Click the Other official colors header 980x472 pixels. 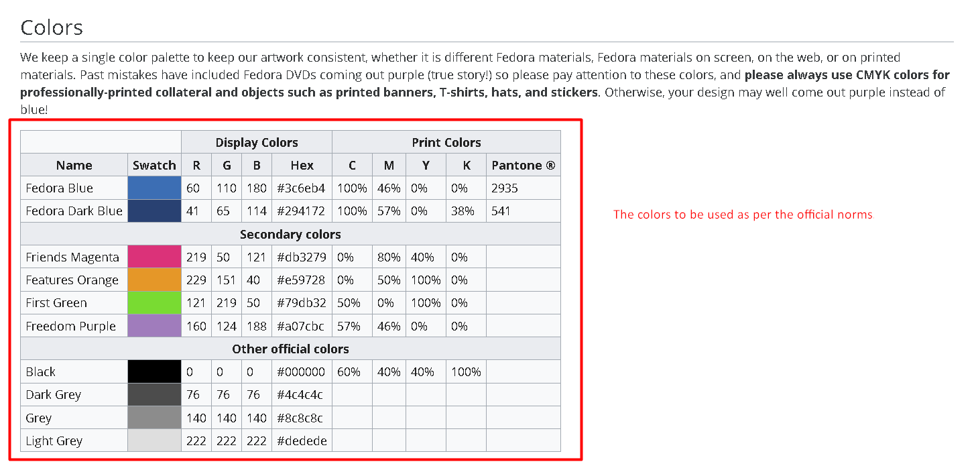[x=290, y=349]
